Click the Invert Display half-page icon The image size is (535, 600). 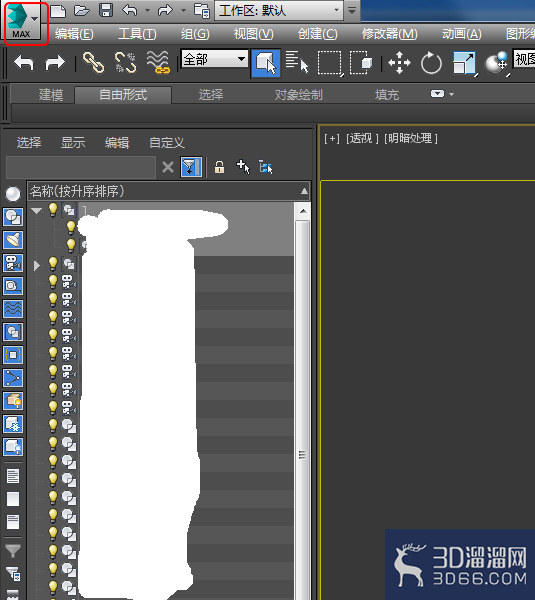13,522
